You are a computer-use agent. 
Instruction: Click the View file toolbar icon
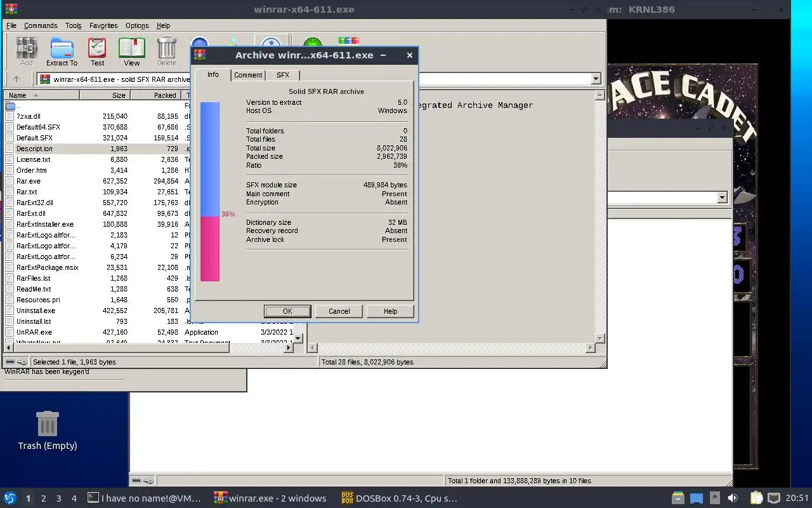(x=131, y=51)
